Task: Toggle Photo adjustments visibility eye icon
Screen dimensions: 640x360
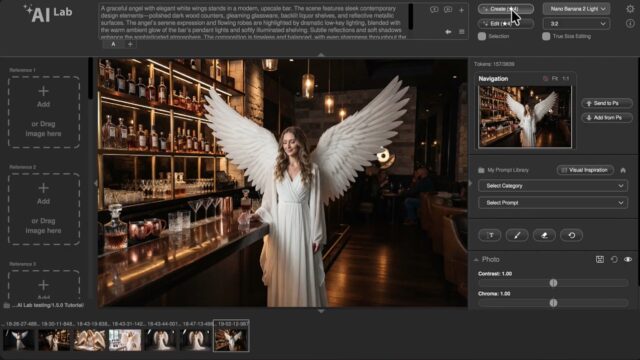Action: click(x=628, y=260)
